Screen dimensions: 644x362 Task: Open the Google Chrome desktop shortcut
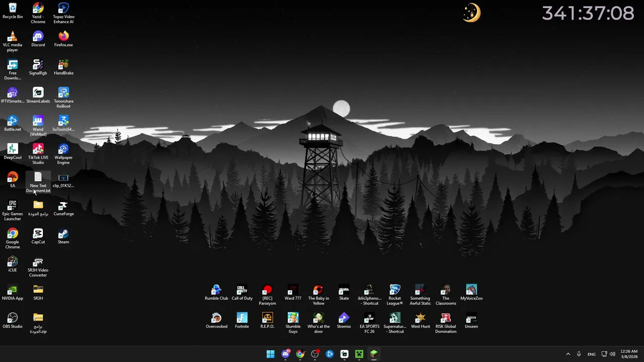13,239
